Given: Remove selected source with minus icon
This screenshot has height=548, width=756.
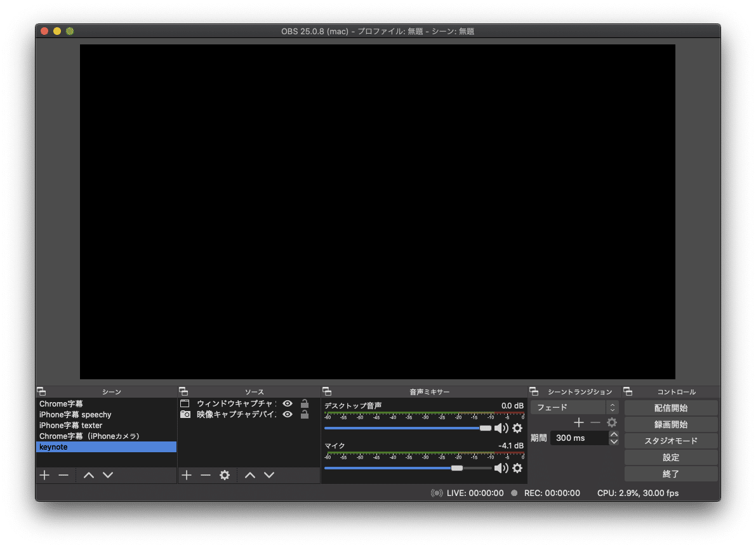Looking at the screenshot, I should [206, 475].
